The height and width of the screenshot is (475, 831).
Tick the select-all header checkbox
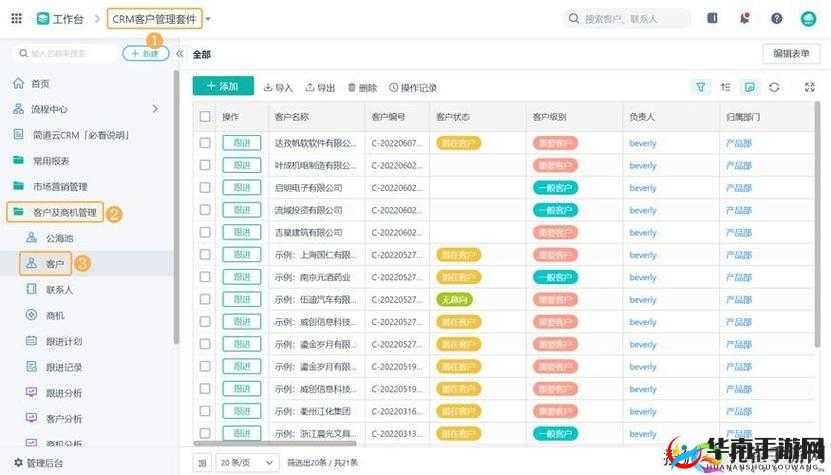205,117
